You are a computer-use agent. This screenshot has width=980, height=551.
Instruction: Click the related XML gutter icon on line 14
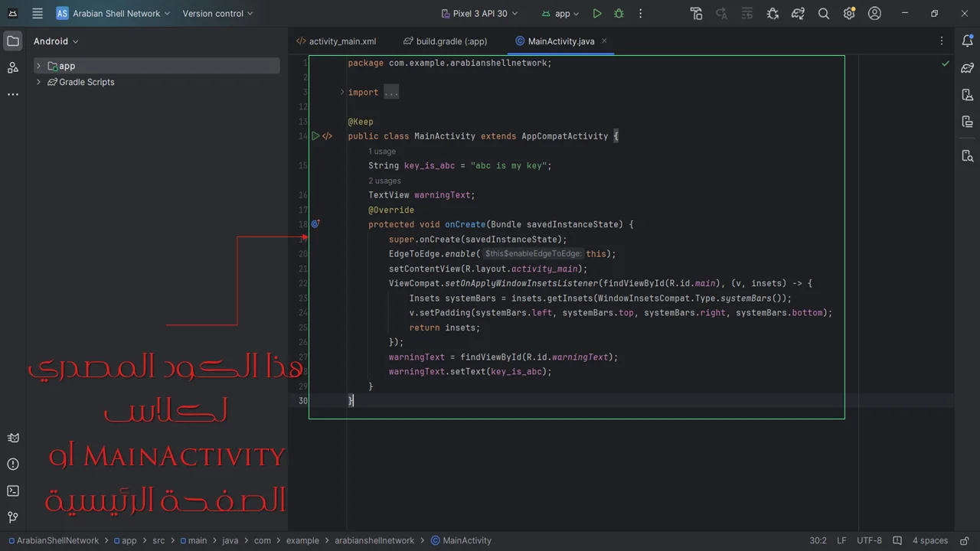click(x=328, y=136)
